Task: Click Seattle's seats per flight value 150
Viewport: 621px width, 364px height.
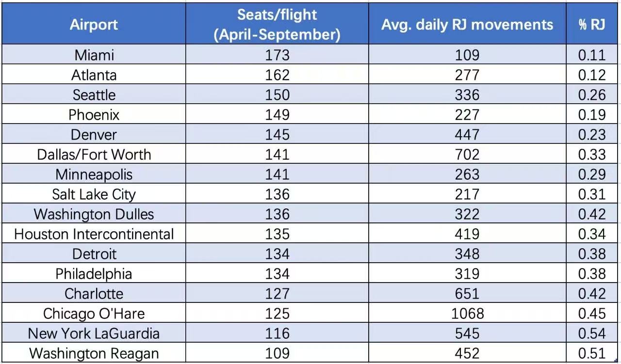Action: pos(277,95)
